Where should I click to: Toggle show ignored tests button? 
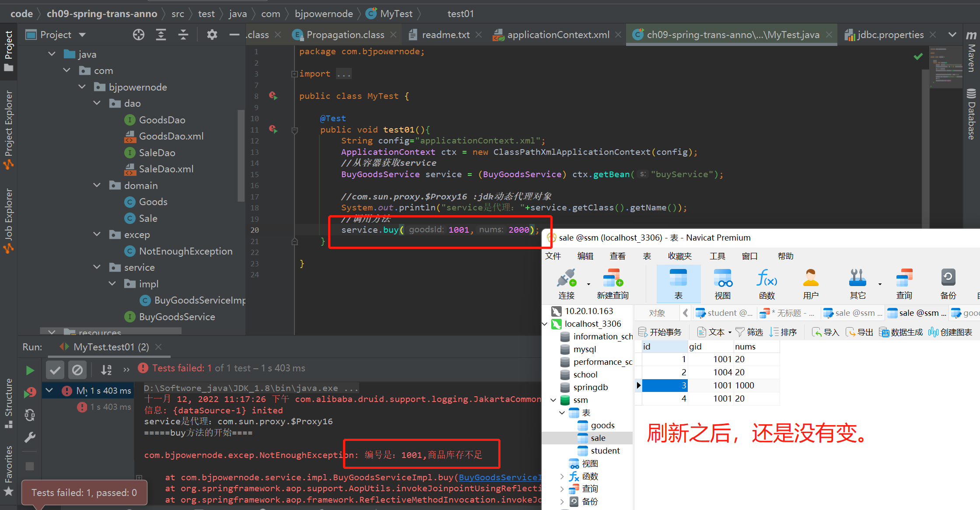tap(77, 370)
